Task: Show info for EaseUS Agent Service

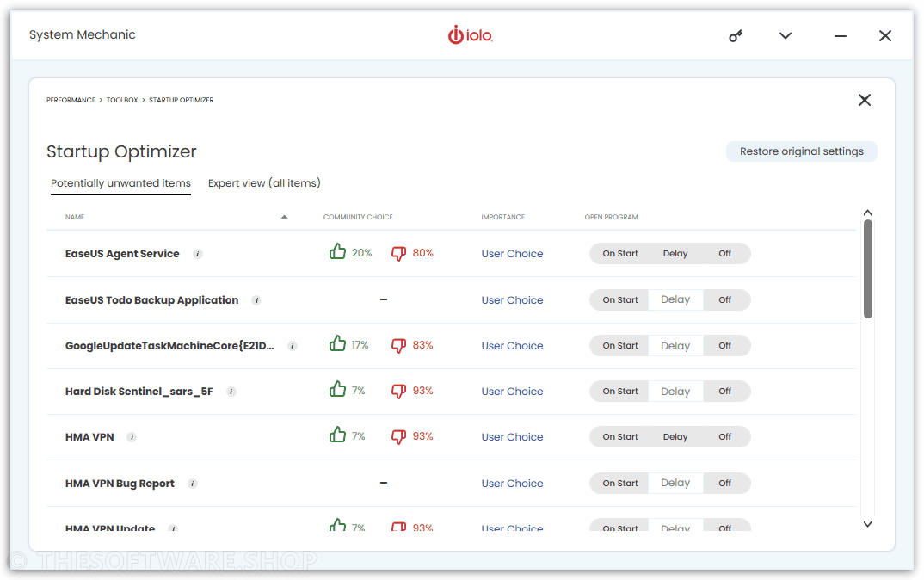Action: pos(198,254)
